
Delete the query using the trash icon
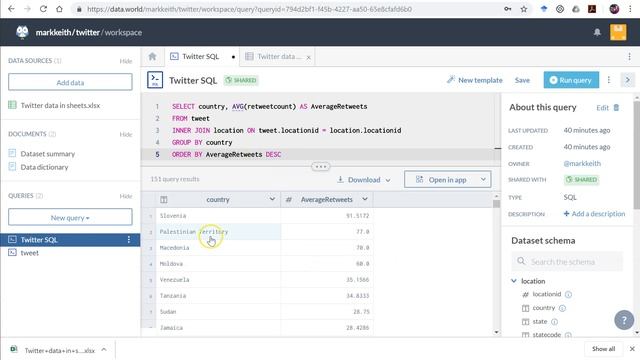[x=616, y=107]
